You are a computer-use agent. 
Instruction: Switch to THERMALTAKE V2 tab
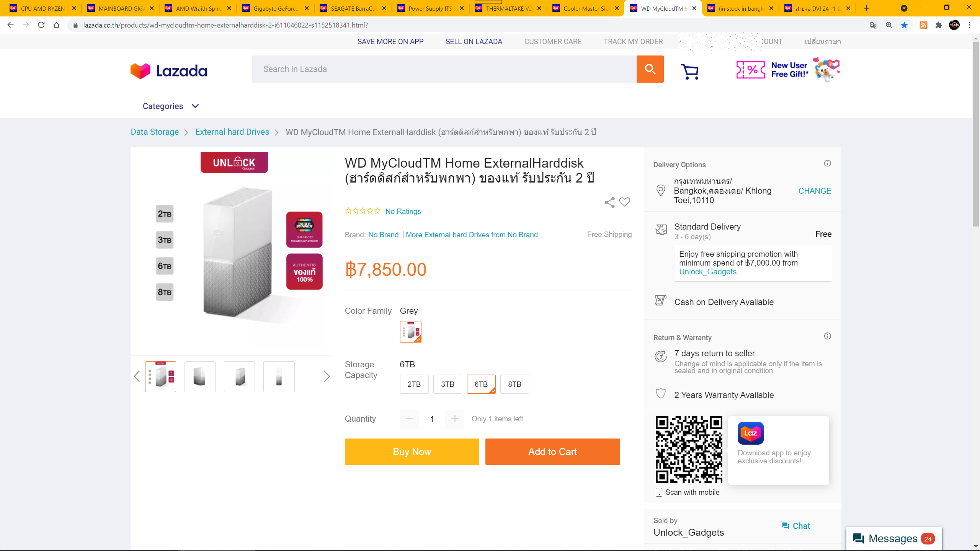pyautogui.click(x=508, y=8)
